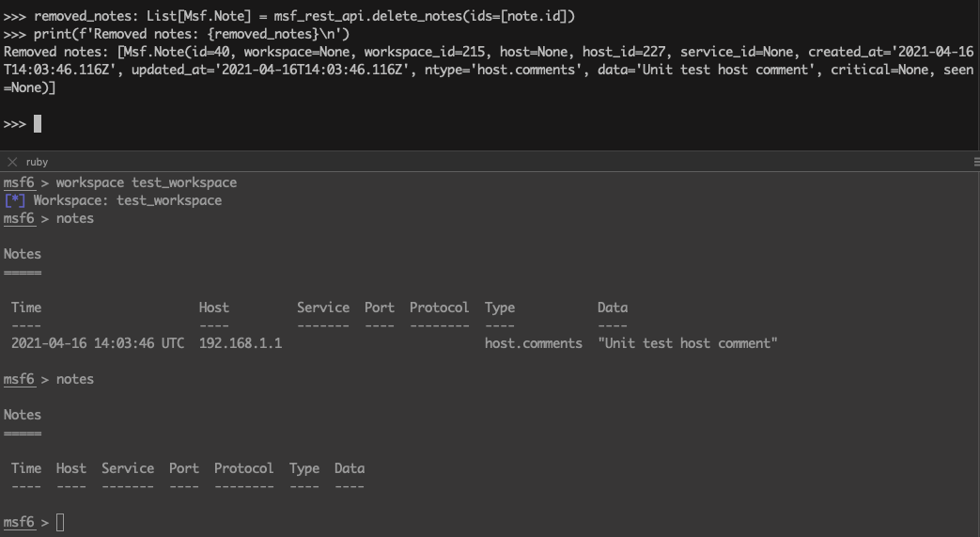Click the host.comments type value in table
Viewport: 980px width, 537px height.
tap(533, 343)
